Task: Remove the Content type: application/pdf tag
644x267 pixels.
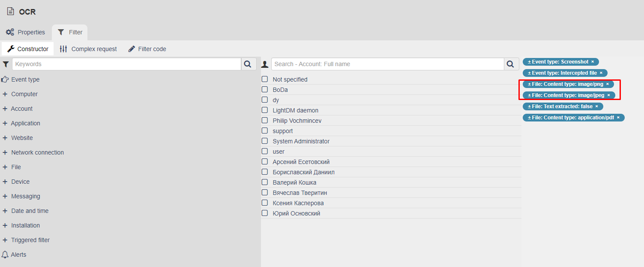Action: click(x=618, y=118)
